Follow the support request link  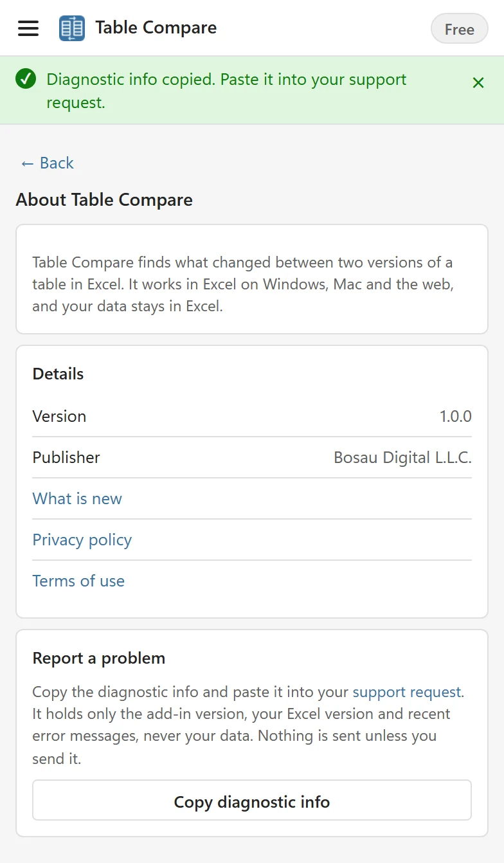click(407, 692)
